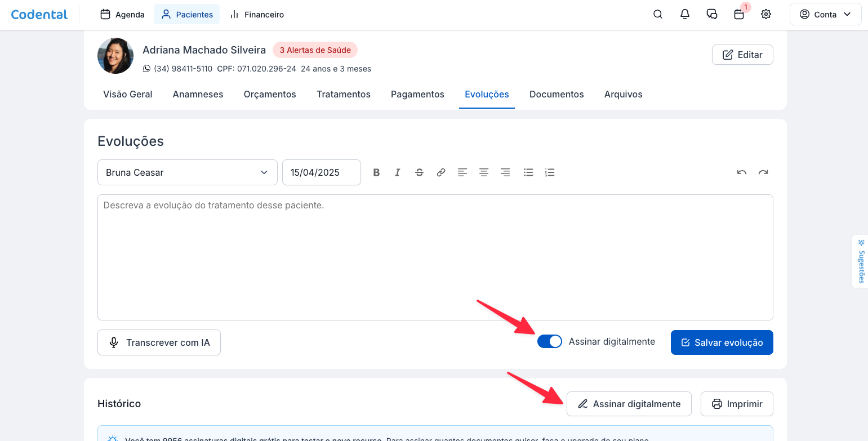
Task: Insert a link using the link icon
Action: click(441, 172)
